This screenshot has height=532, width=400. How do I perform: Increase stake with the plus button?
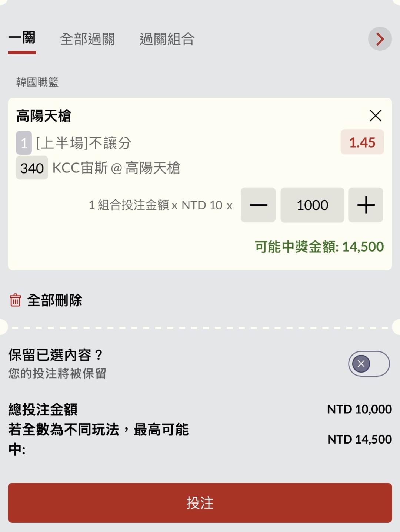pos(366,205)
